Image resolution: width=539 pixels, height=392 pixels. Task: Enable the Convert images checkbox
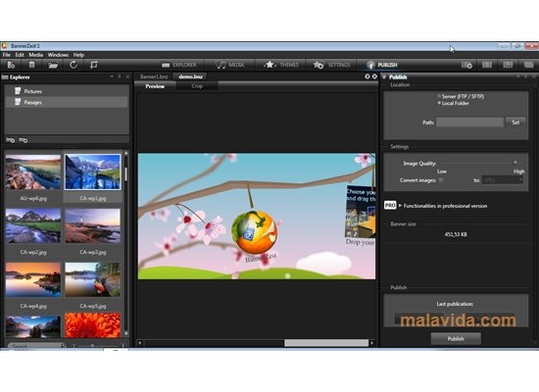(441, 180)
